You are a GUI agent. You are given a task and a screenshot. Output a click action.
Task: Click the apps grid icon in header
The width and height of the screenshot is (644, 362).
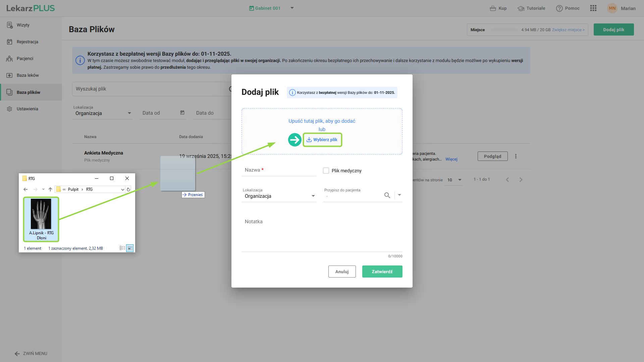click(593, 8)
